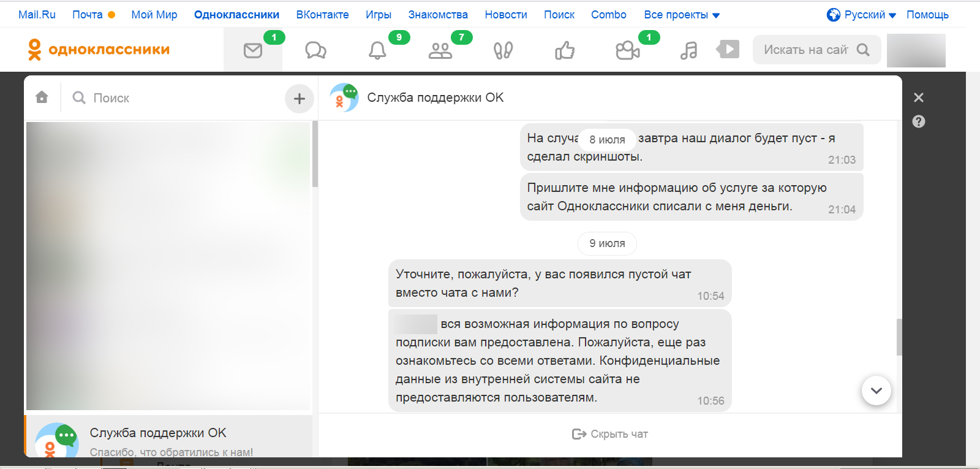Open Почта in top navigation
Image resolution: width=980 pixels, height=469 pixels.
88,15
